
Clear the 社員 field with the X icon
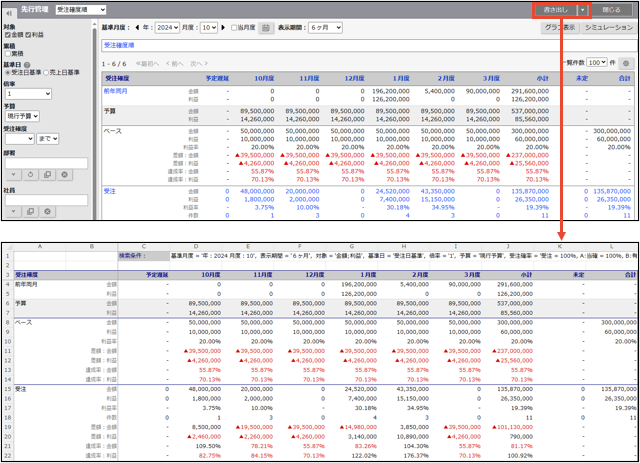coord(47,211)
